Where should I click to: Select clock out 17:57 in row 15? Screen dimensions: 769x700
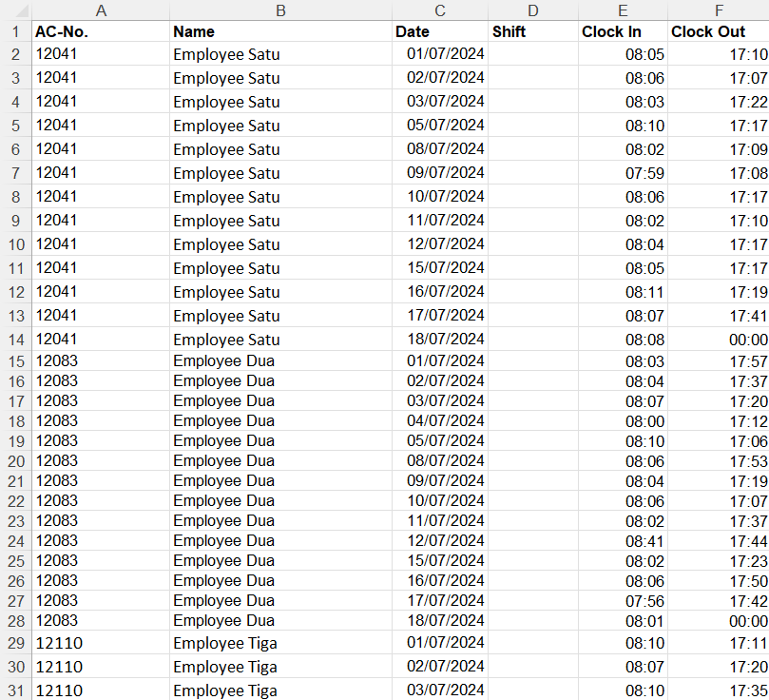pos(719,360)
